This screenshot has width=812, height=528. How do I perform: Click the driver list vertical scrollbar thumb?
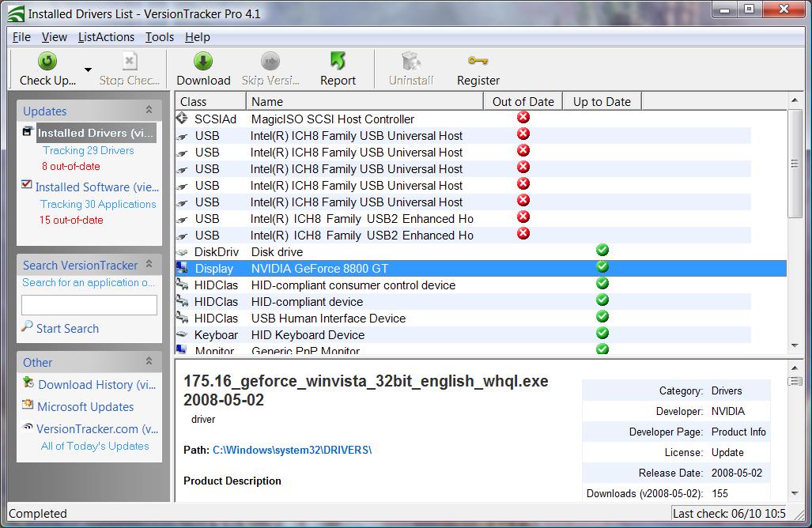[795, 164]
